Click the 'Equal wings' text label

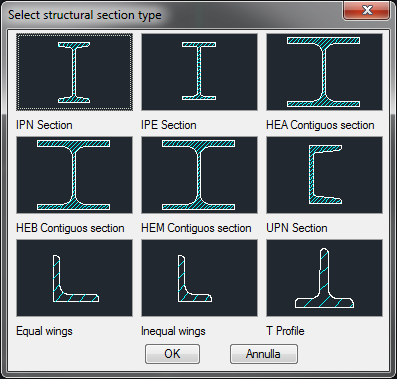[44, 331]
